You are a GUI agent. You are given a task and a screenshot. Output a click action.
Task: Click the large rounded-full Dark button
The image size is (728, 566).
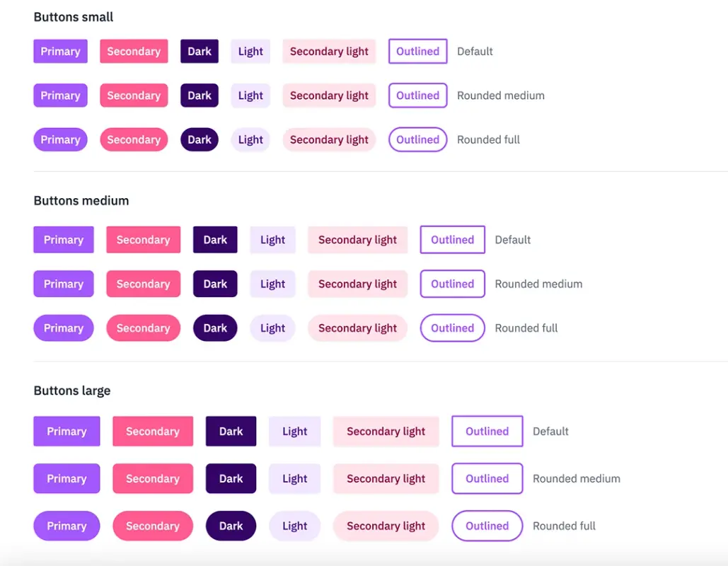click(231, 526)
